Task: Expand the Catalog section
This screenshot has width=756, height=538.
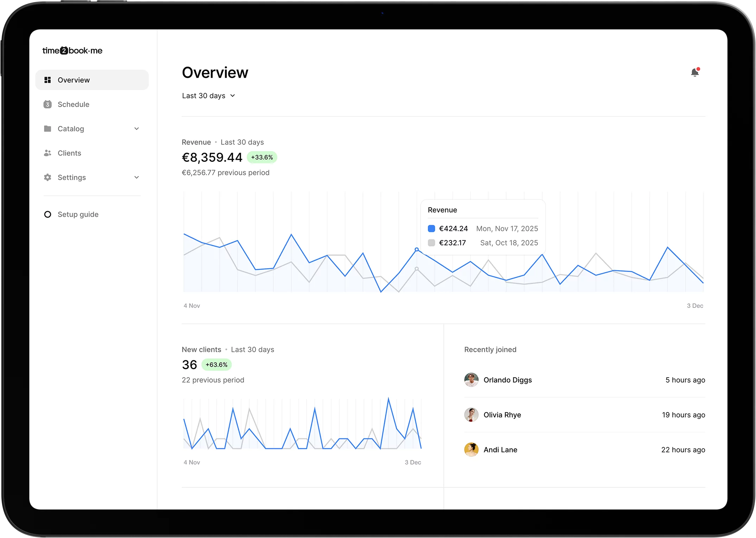Action: pyautogui.click(x=136, y=128)
